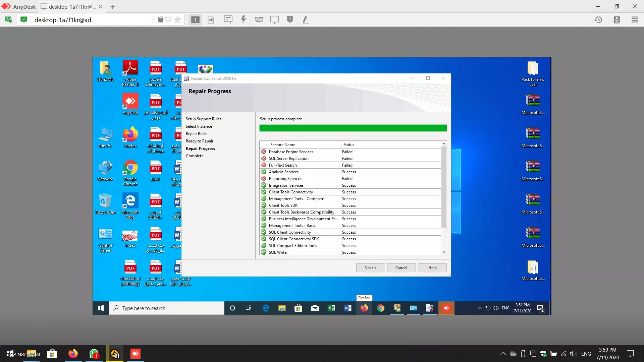Select Database Engine Services row

[x=350, y=152]
